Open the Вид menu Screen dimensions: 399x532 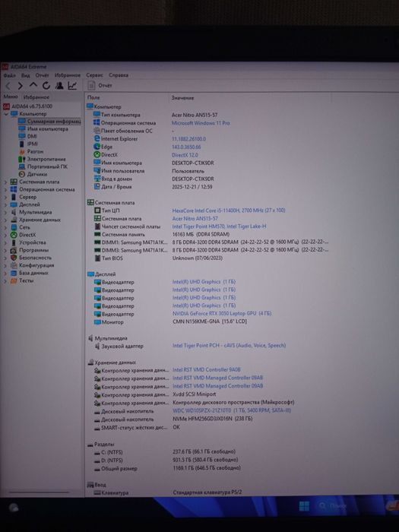(25, 75)
